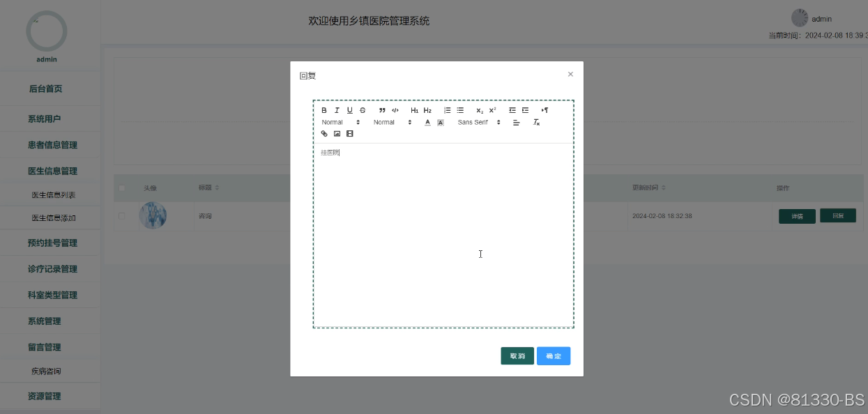Viewport: 868px width, 414px height.
Task: Sort the table by the 更新时间 column
Action: click(x=663, y=188)
